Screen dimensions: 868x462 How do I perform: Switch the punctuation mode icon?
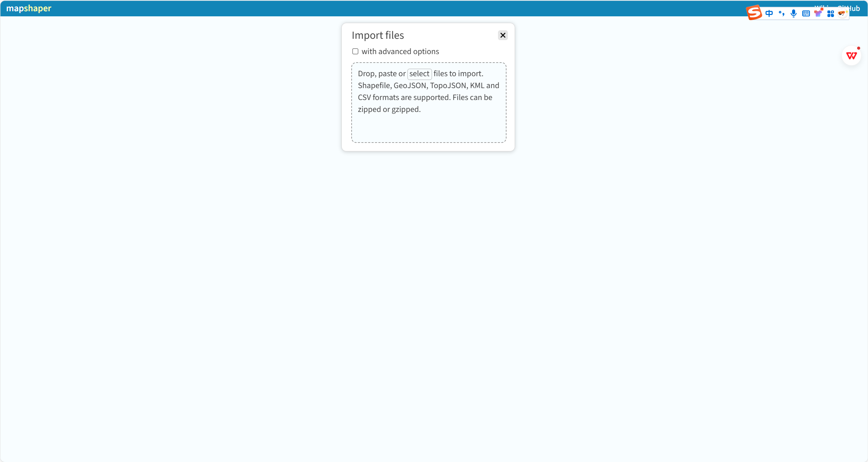[x=782, y=14]
